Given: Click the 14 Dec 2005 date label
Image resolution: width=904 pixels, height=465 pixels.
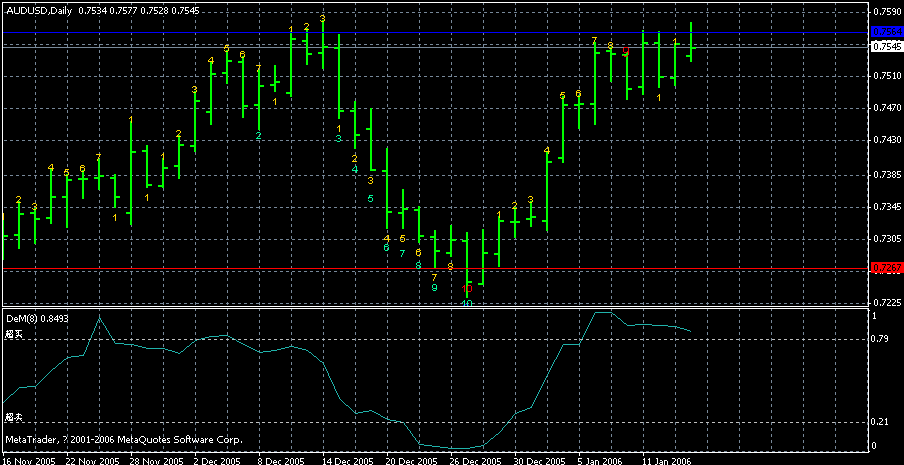Looking at the screenshot, I should coord(346,460).
